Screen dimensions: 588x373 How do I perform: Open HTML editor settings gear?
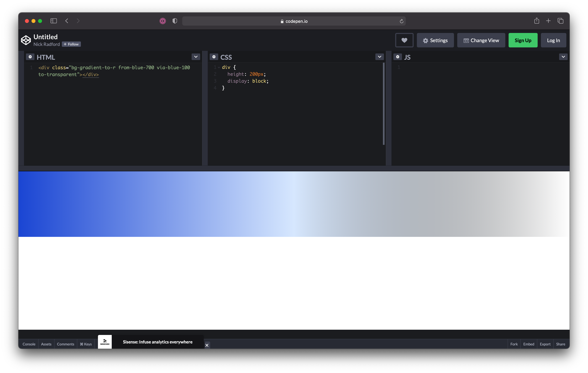click(x=30, y=57)
